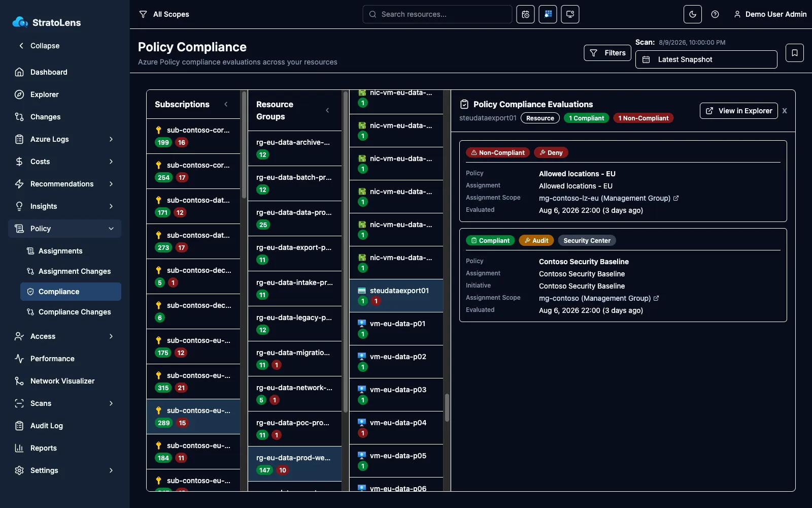The height and width of the screenshot is (508, 812).
Task: Go to Assignments under Policy
Action: coord(71,251)
